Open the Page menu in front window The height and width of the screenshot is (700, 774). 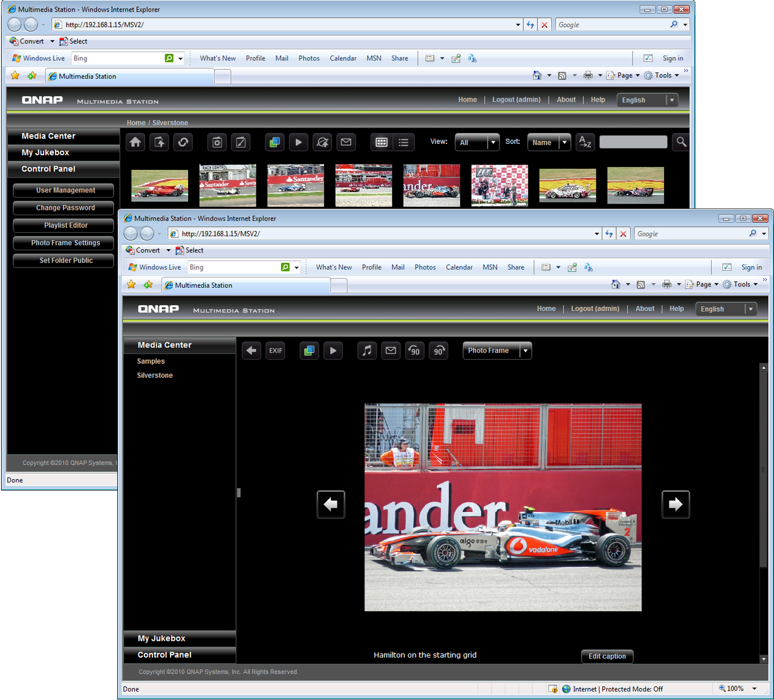point(701,284)
